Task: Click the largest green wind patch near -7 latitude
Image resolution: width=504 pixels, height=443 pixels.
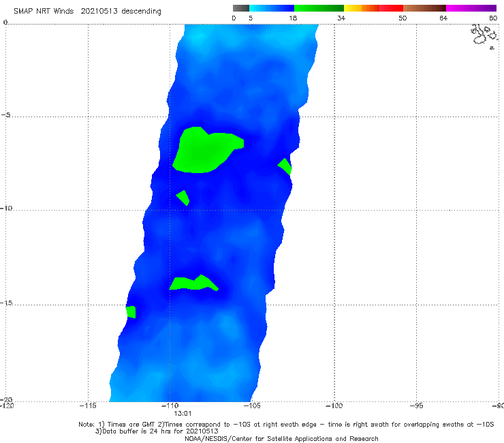Action: pyautogui.click(x=204, y=151)
